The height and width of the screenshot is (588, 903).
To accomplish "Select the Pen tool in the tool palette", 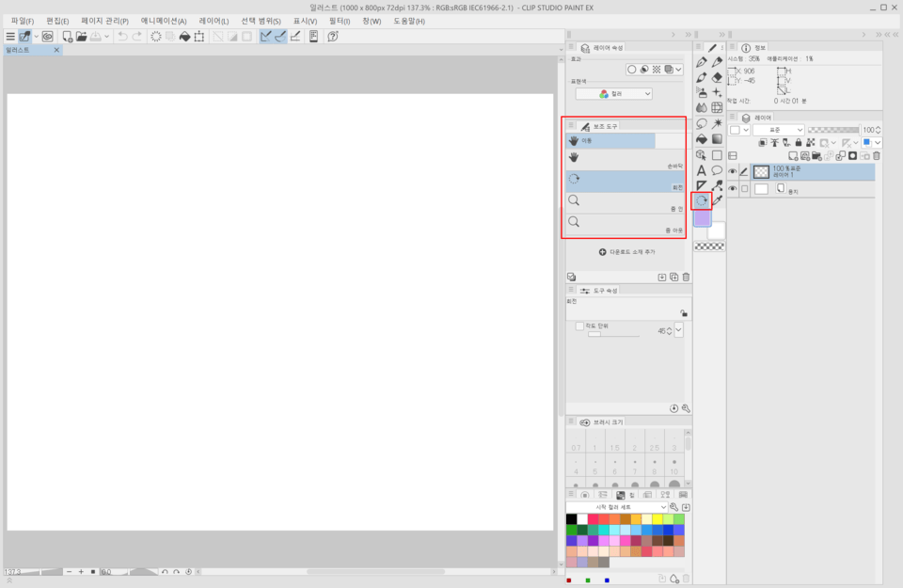I will [702, 62].
